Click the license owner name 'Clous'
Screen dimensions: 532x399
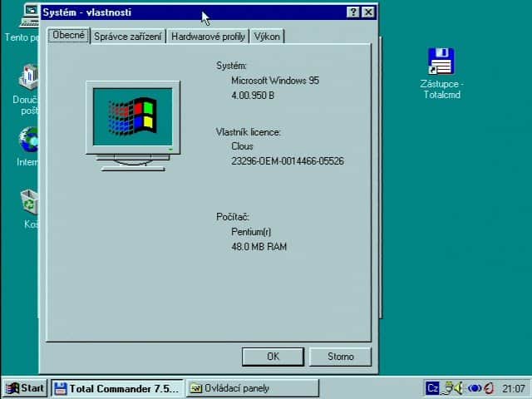pos(242,146)
